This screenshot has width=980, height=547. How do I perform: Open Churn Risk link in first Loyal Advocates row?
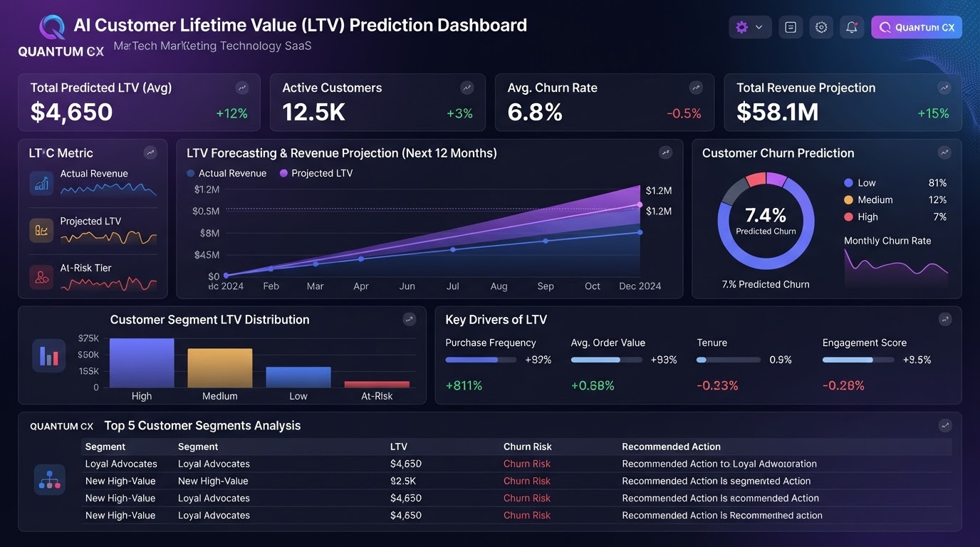[x=527, y=464]
